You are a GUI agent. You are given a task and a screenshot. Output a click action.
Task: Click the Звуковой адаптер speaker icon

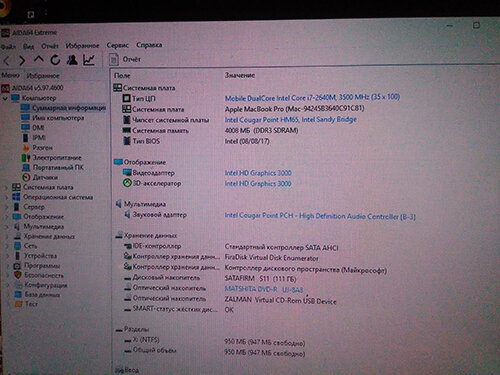(127, 215)
